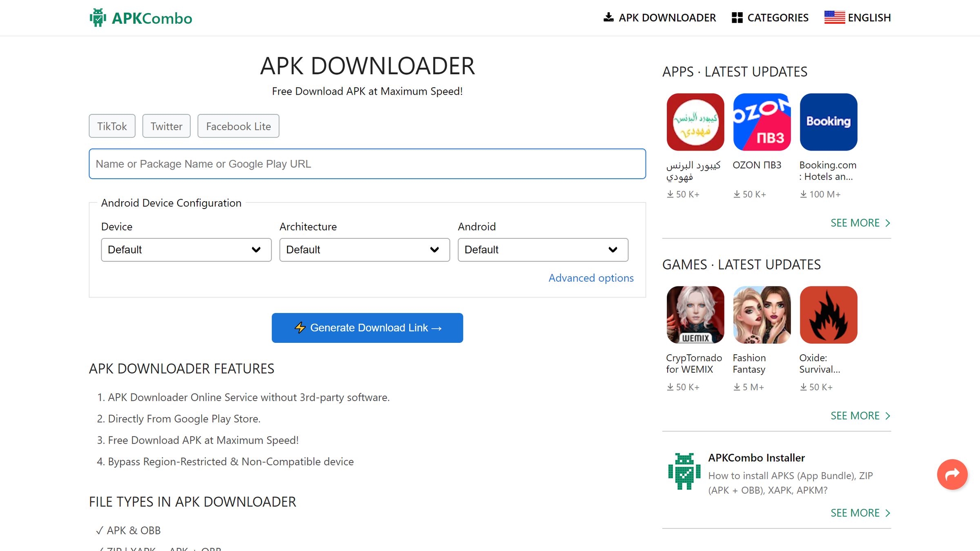The width and height of the screenshot is (980, 551).
Task: Open the APKCombo Installer heading
Action: click(x=756, y=458)
